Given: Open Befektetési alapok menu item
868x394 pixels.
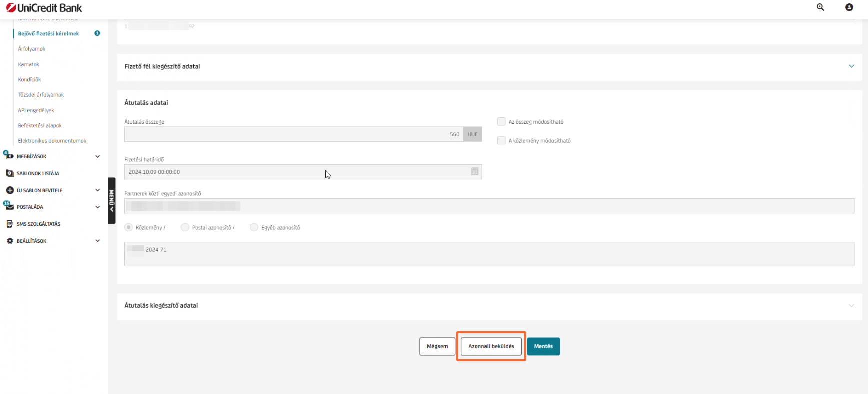Looking at the screenshot, I should [x=40, y=125].
